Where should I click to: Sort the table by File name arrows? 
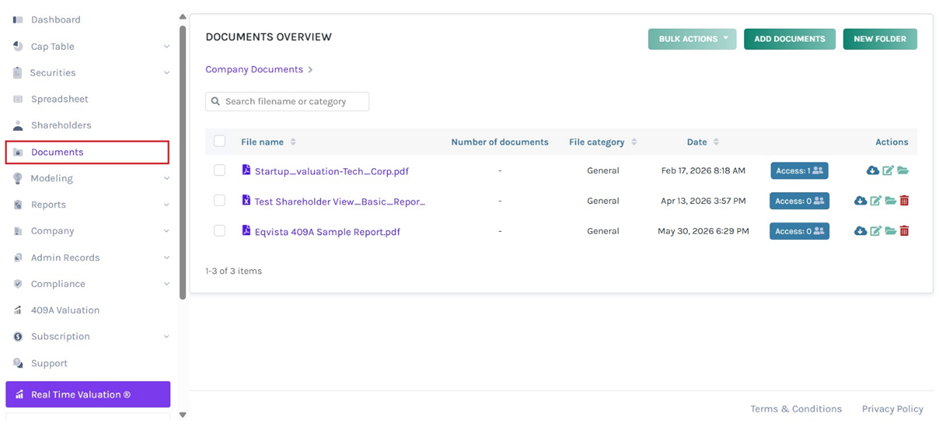(x=293, y=142)
